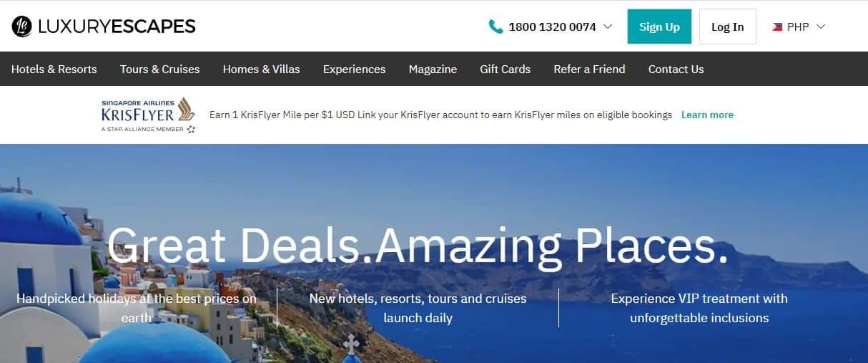Open the Hotels & Resorts menu
Image resolution: width=868 pixels, height=363 pixels.
[54, 69]
